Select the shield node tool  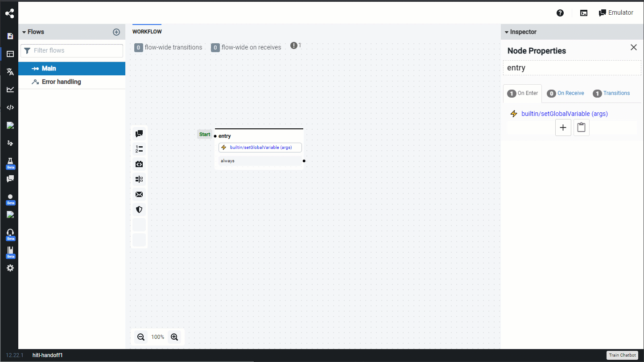pyautogui.click(x=139, y=210)
